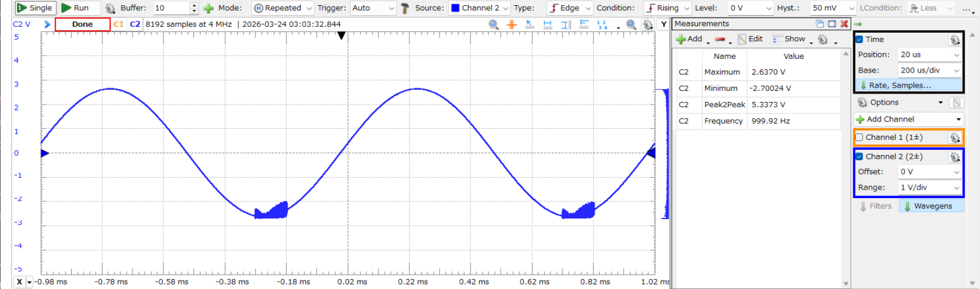Uncheck the Channel 2 checkbox
This screenshot has width=980, height=289.
tap(860, 157)
